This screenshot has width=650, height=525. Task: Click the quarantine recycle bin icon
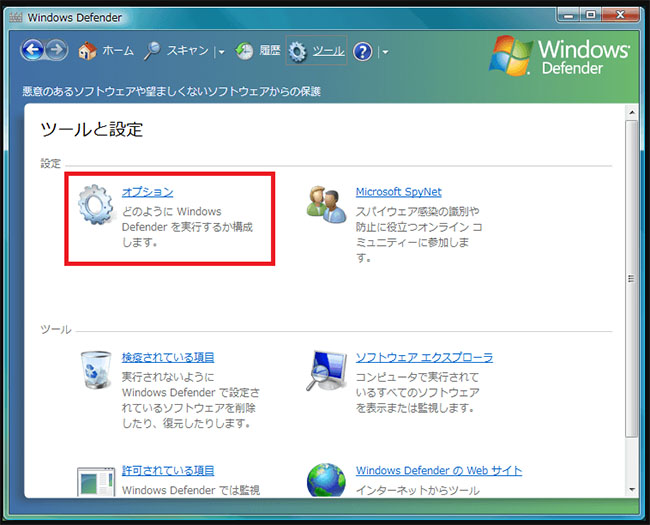click(96, 369)
